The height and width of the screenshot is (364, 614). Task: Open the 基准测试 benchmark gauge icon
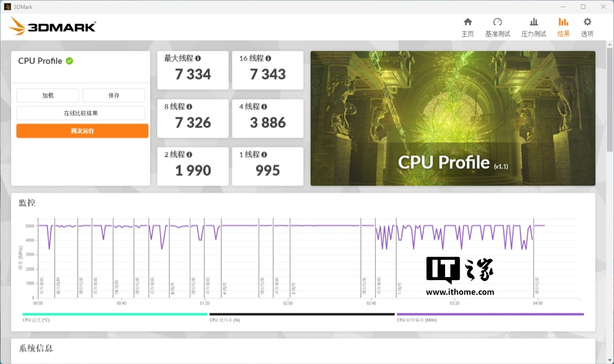pyautogui.click(x=498, y=22)
